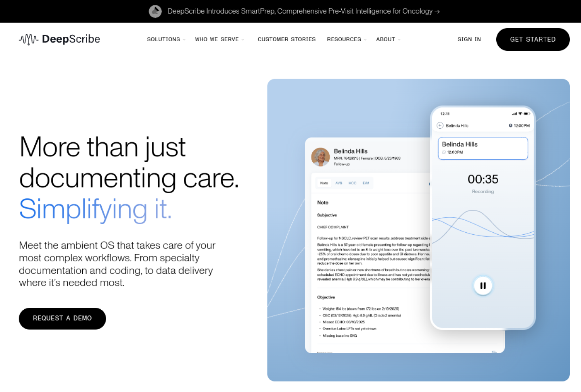Go to Customer Stories
Screen dimensions: 581x392
(x=286, y=39)
